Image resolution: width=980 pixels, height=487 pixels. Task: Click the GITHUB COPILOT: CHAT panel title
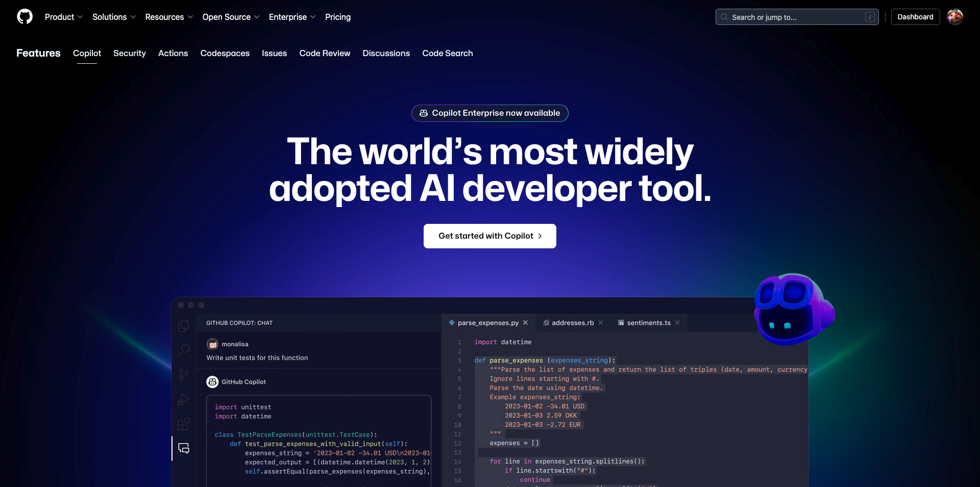click(239, 323)
